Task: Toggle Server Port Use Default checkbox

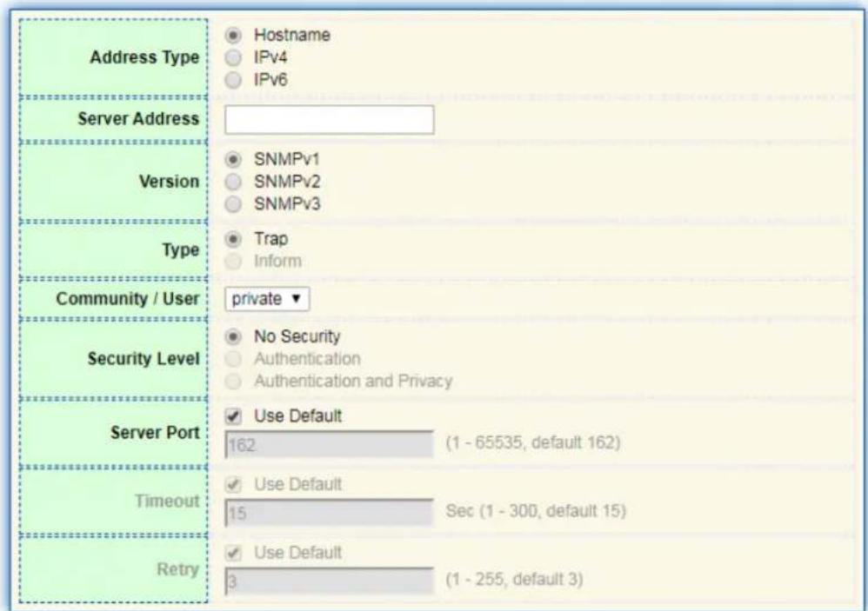Action: [233, 416]
